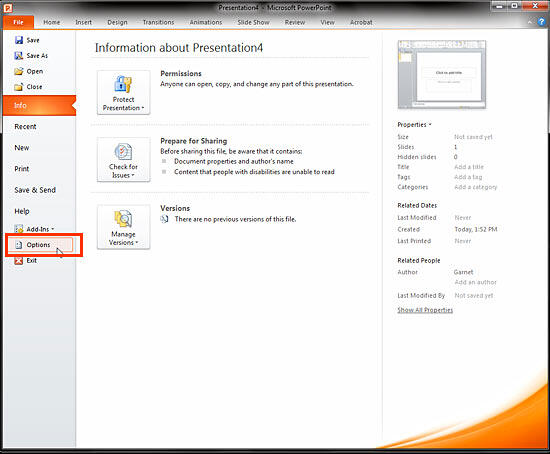550x454 pixels.
Task: Click the Add an author field
Action: [x=476, y=282]
